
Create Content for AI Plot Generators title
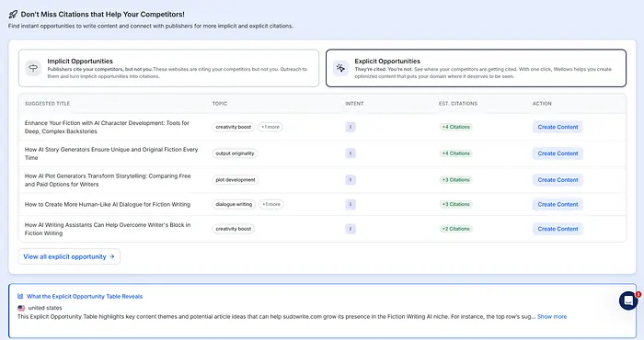point(558,179)
